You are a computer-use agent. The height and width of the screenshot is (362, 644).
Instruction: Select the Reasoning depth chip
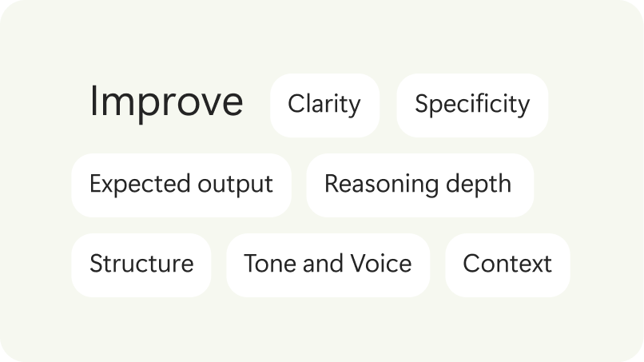(x=419, y=185)
